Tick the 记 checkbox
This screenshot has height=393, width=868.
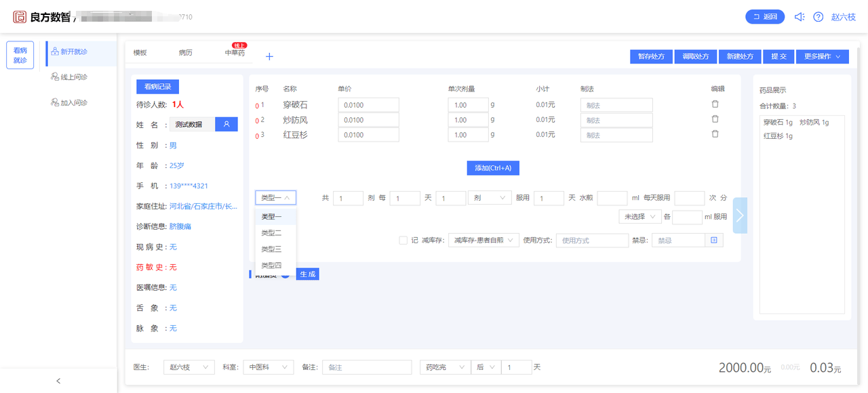[403, 240]
